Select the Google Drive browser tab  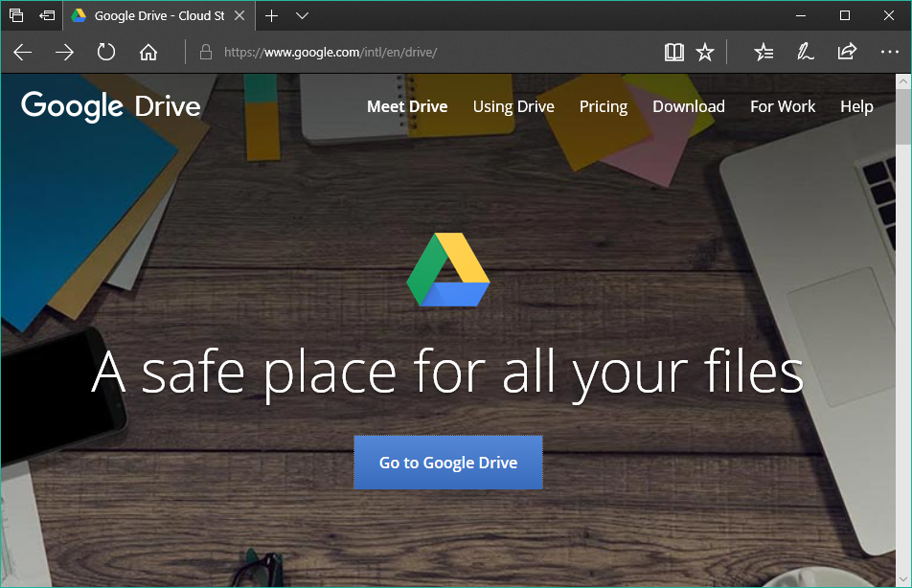[159, 15]
